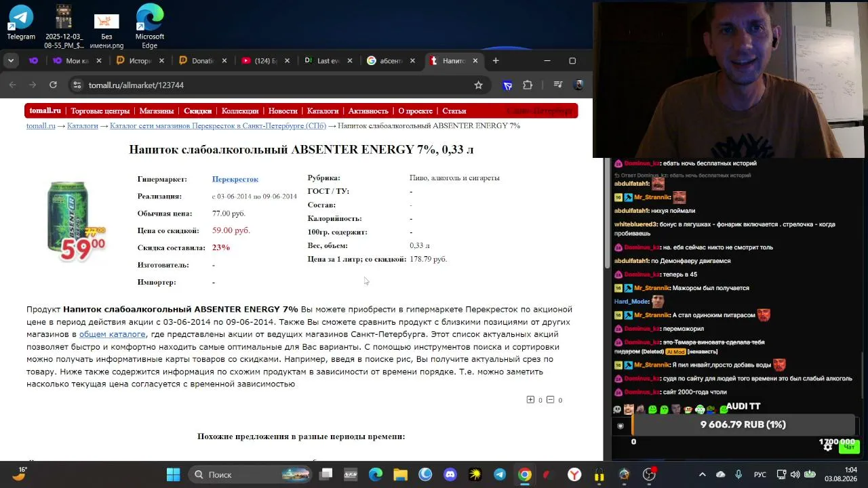Screen dimensions: 868x488
Task: Switch to the YouTube (124) tab
Action: 265,60
